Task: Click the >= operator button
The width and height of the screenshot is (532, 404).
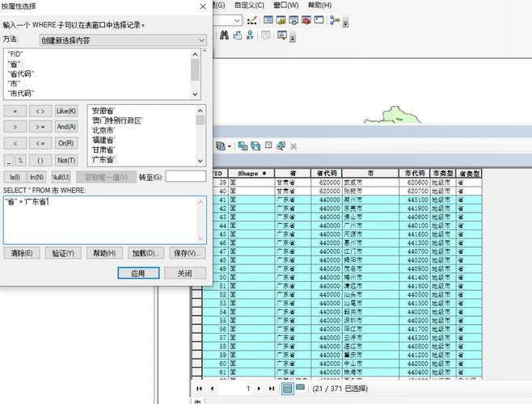Action: pos(40,127)
